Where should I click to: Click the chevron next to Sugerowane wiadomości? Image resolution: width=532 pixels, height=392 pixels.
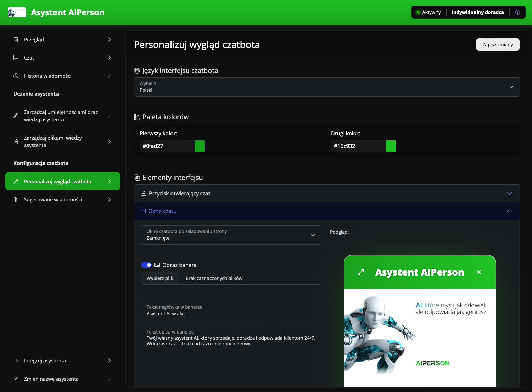pyautogui.click(x=109, y=199)
